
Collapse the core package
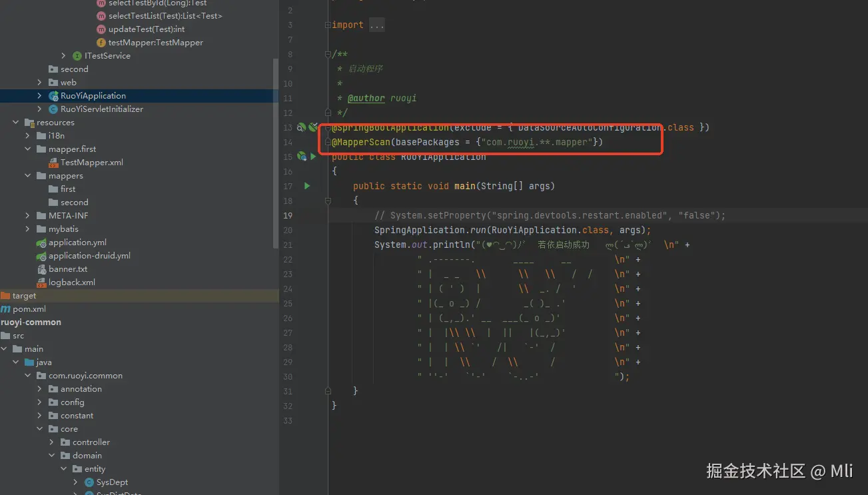[40, 429]
